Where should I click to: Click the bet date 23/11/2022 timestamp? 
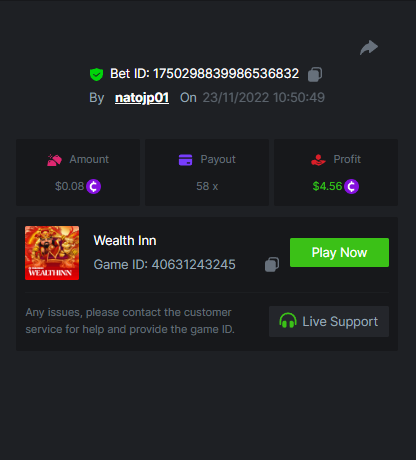pyautogui.click(x=264, y=98)
